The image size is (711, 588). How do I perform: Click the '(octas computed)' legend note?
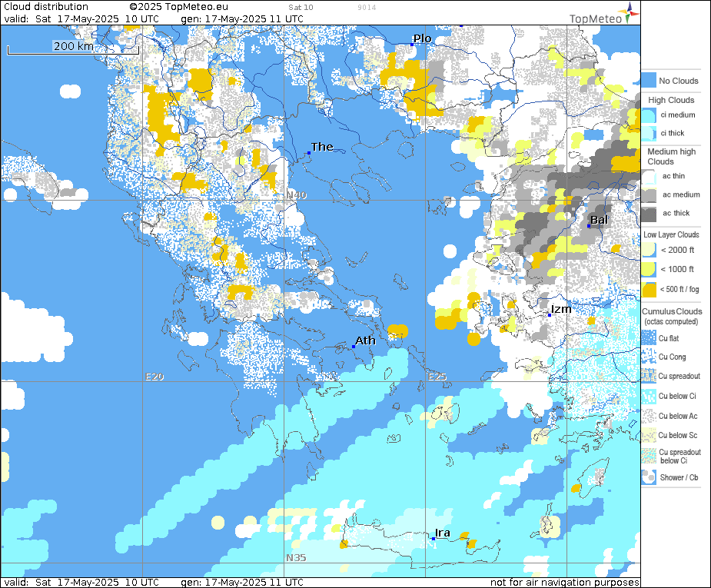pyautogui.click(x=672, y=321)
